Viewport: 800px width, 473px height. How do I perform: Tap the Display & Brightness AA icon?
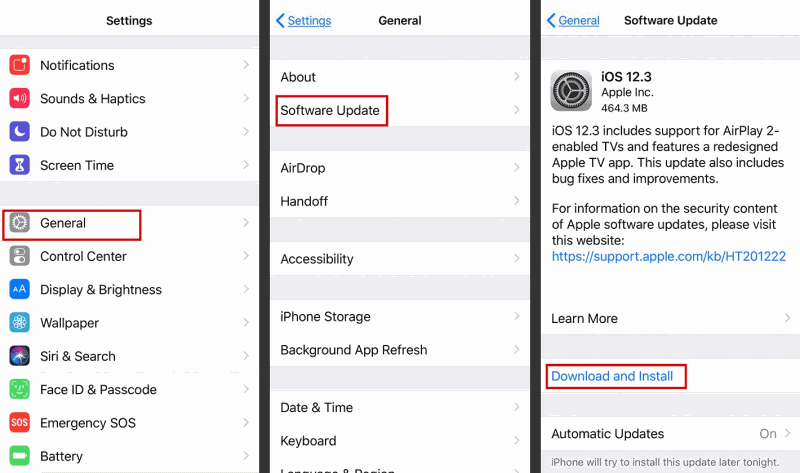(20, 290)
